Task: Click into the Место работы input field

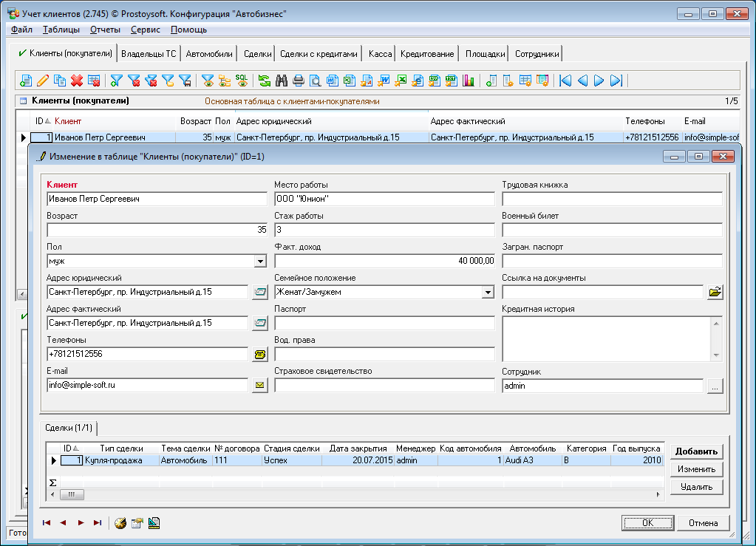Action: [x=384, y=199]
